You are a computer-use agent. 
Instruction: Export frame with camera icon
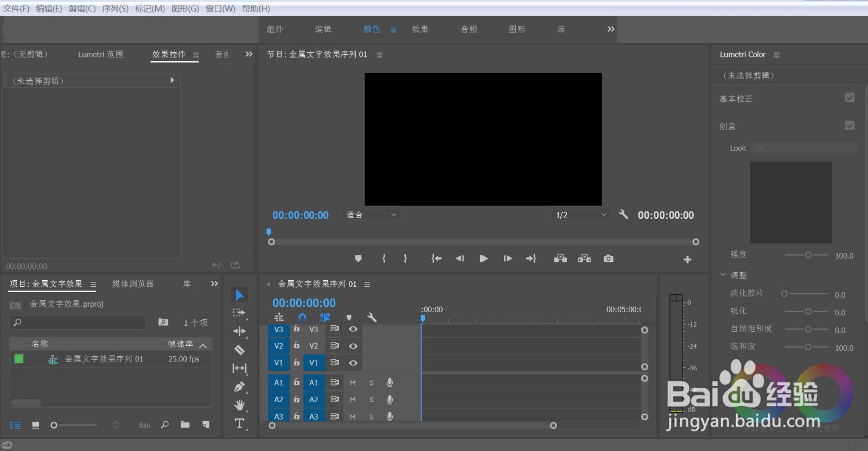tap(609, 259)
